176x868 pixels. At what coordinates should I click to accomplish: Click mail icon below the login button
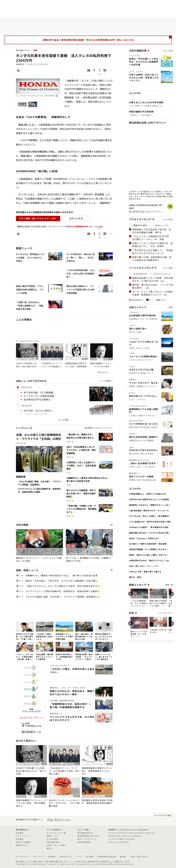coord(89,234)
